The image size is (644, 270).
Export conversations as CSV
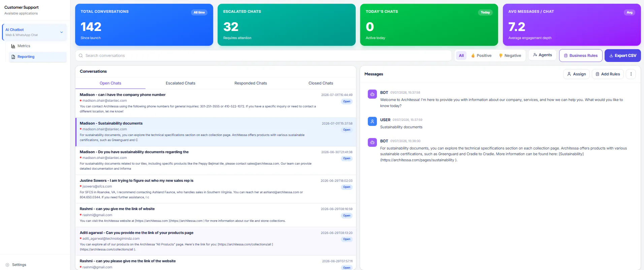point(622,56)
